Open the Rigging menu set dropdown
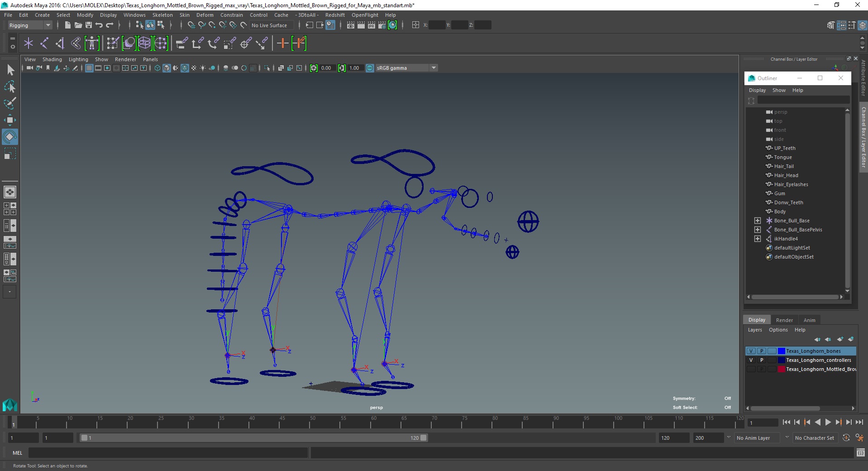Screen dimensions: 868x471 point(29,25)
